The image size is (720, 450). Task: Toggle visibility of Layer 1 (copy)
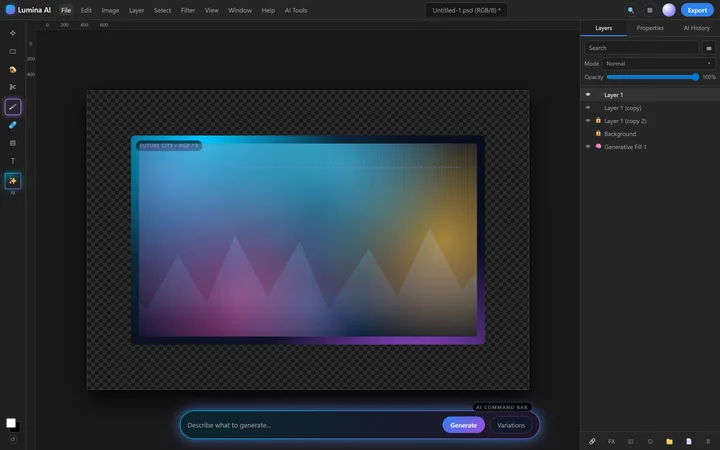coord(588,107)
